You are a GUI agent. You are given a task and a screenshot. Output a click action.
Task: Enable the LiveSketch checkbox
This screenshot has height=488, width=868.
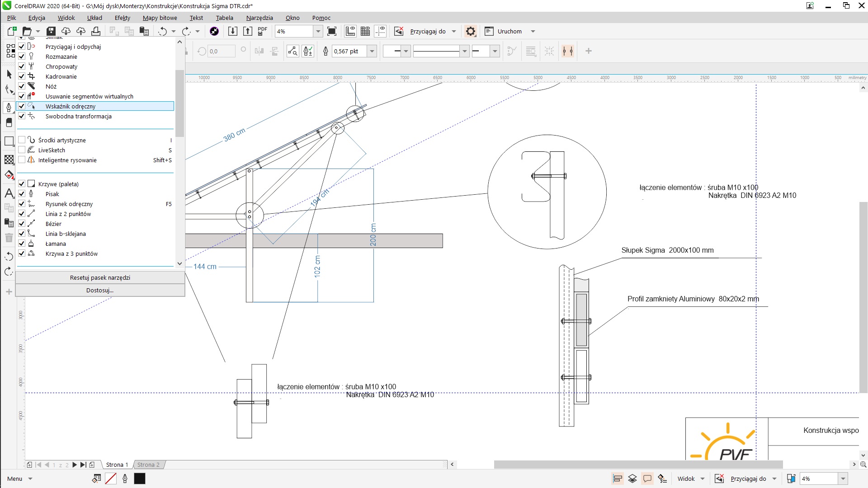click(x=22, y=150)
